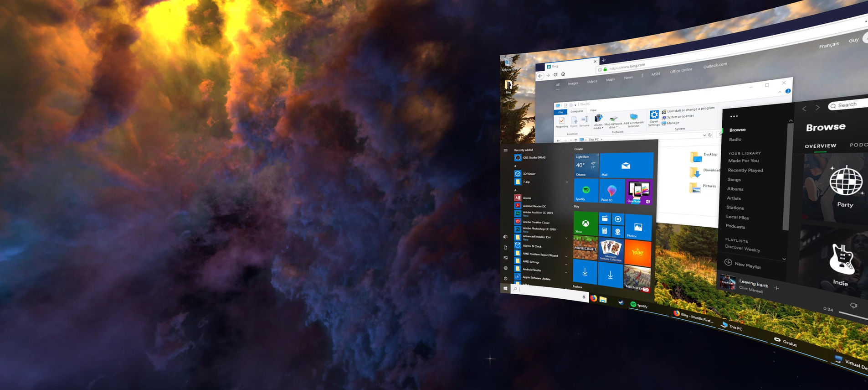Screen dimensions: 868x390
Task: Select the Overview tab in Spotify
Action: pyautogui.click(x=820, y=146)
